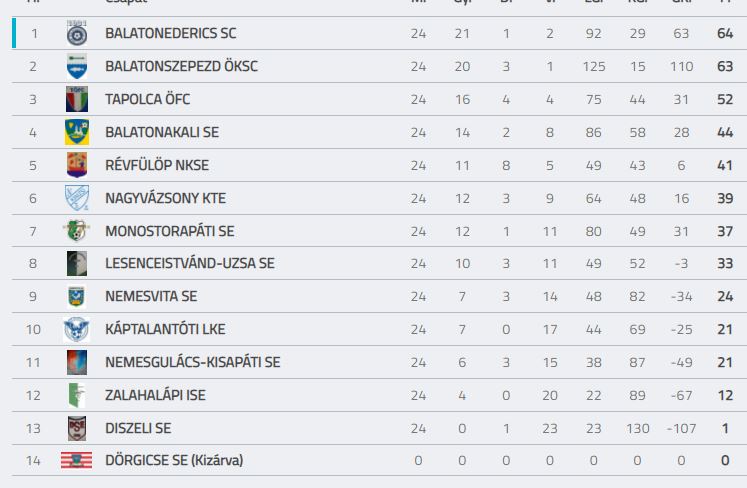Click the Monostorapáti SE crest icon

pyautogui.click(x=77, y=231)
